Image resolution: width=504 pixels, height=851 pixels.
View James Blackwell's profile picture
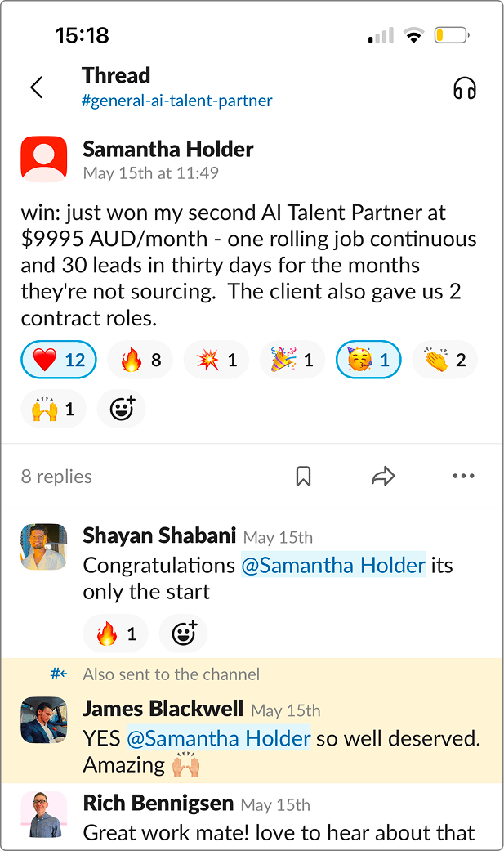44,720
